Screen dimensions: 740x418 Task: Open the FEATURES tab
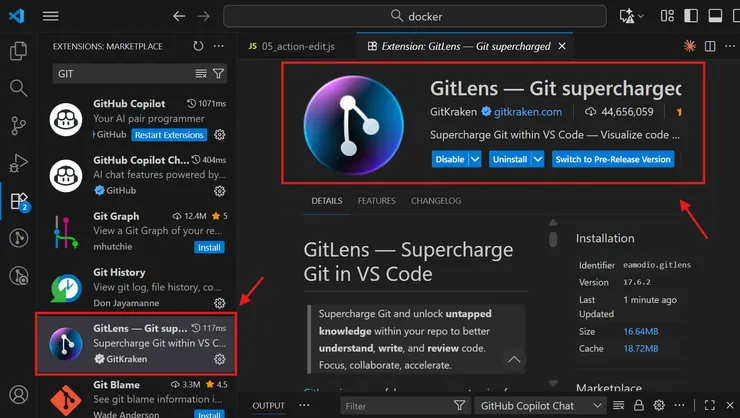point(377,201)
